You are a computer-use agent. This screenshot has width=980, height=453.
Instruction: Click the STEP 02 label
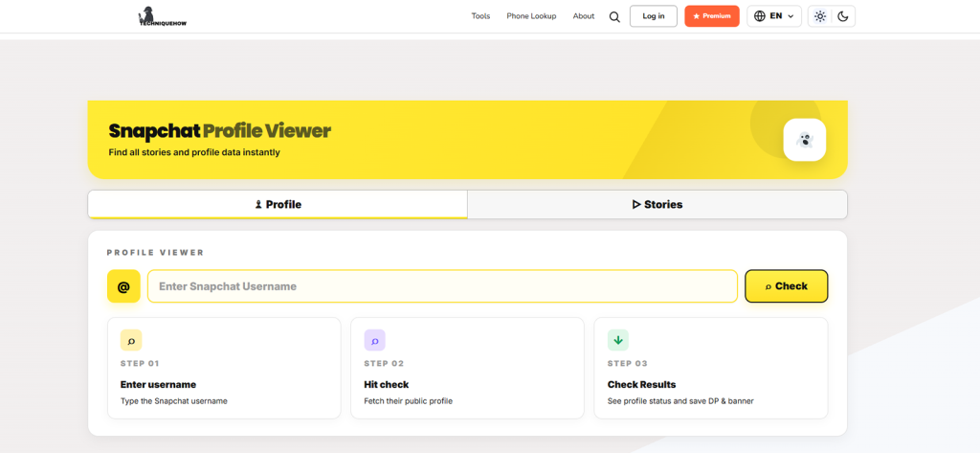pos(384,364)
